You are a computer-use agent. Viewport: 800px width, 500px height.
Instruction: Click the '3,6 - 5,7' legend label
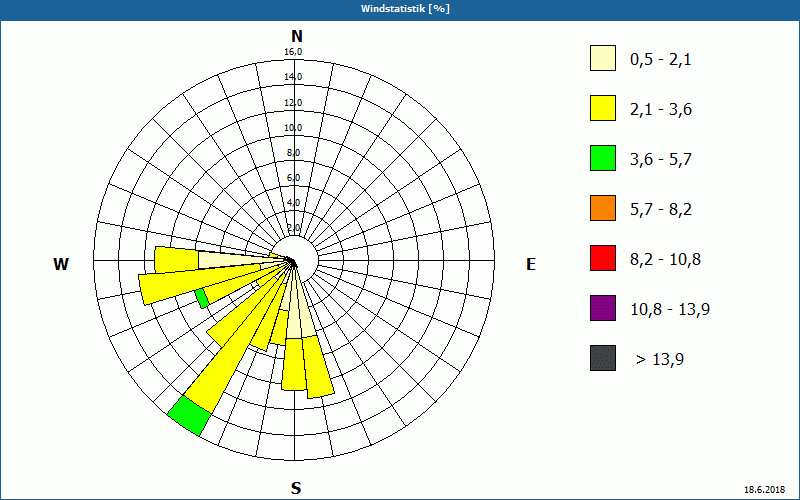point(661,160)
